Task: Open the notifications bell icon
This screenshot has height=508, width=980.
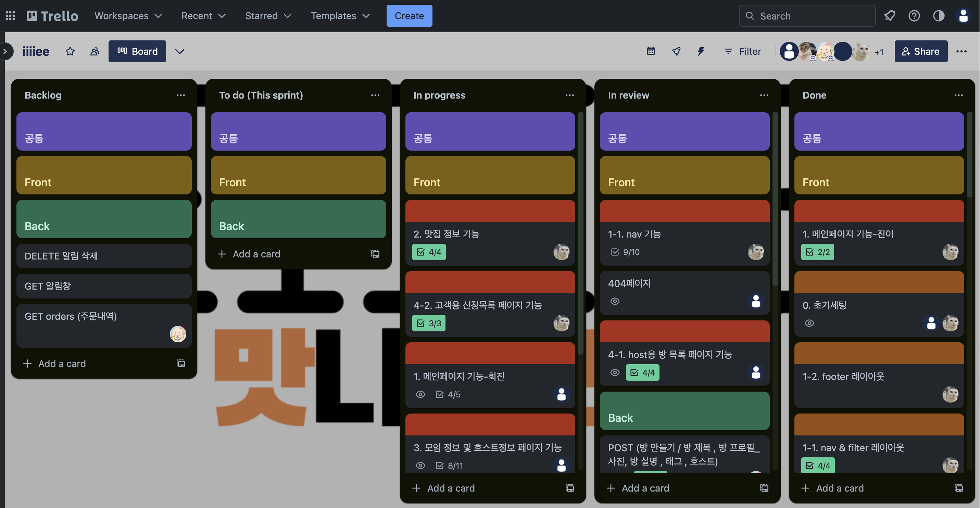Action: tap(889, 16)
